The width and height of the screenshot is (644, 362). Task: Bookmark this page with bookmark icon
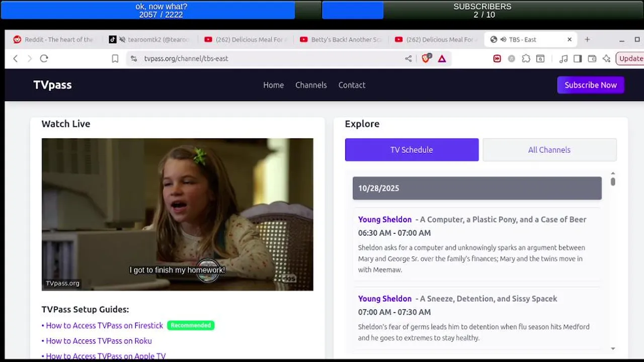click(x=115, y=59)
